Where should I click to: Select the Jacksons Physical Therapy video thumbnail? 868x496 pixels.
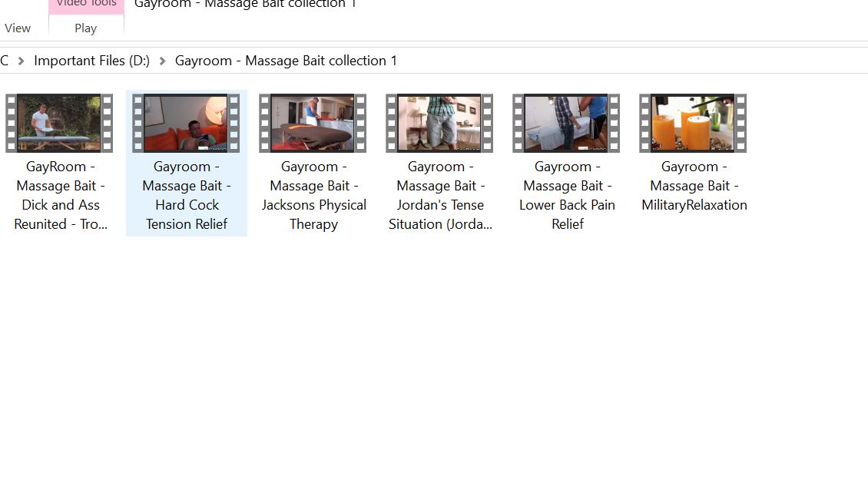[x=313, y=123]
